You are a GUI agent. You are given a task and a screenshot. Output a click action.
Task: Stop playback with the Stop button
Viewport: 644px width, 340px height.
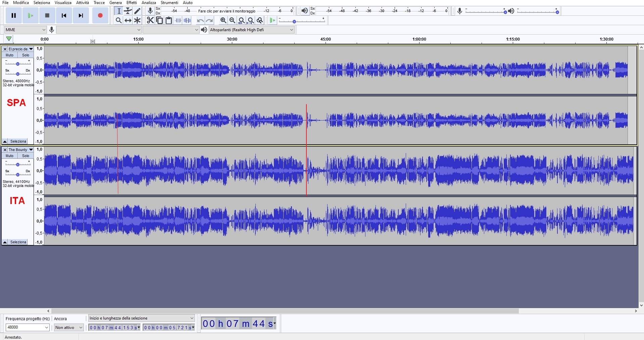(x=47, y=15)
